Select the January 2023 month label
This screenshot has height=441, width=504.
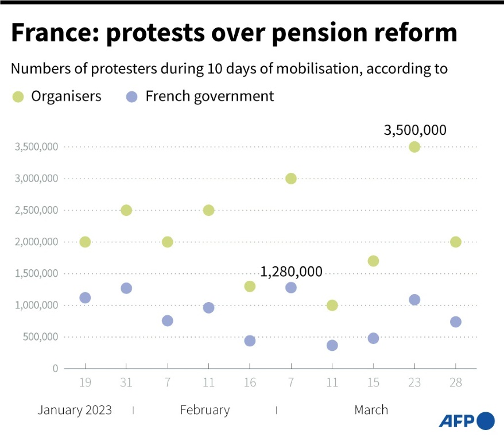[75, 410]
